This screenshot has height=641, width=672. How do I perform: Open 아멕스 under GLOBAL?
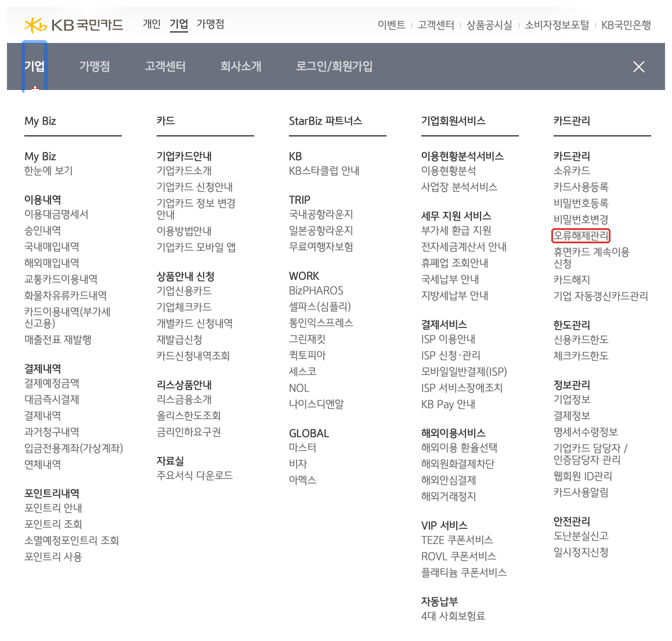pos(302,481)
